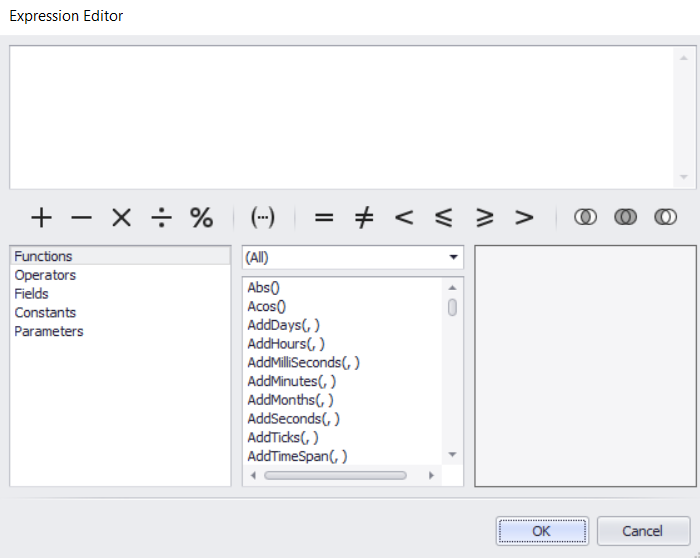Screen dimensions: 700x558
Task: Insert the minus subtraction operator
Action: tap(81, 217)
